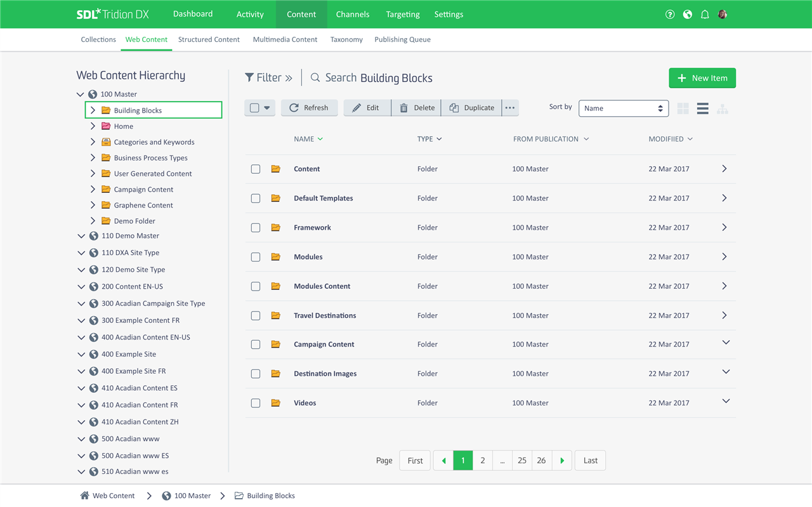812x507 pixels.
Task: Jump to the Last page
Action: point(590,461)
